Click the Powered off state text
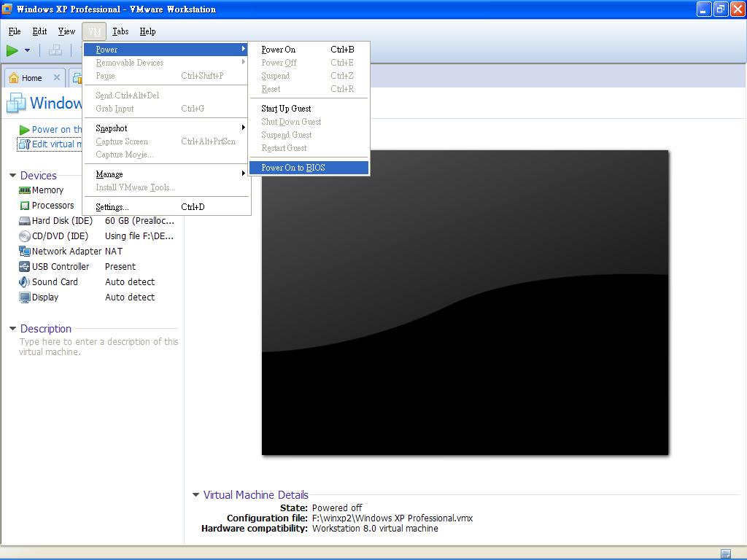Image resolution: width=747 pixels, height=560 pixels. [x=337, y=507]
